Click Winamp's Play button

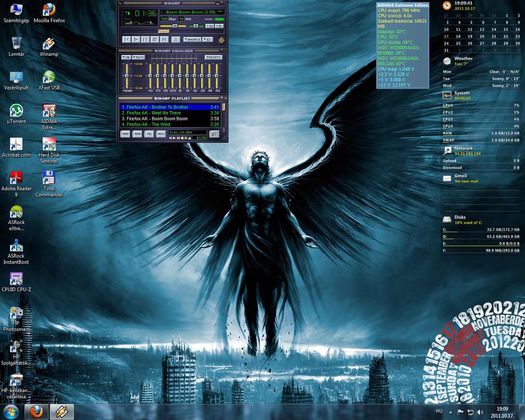pos(136,40)
